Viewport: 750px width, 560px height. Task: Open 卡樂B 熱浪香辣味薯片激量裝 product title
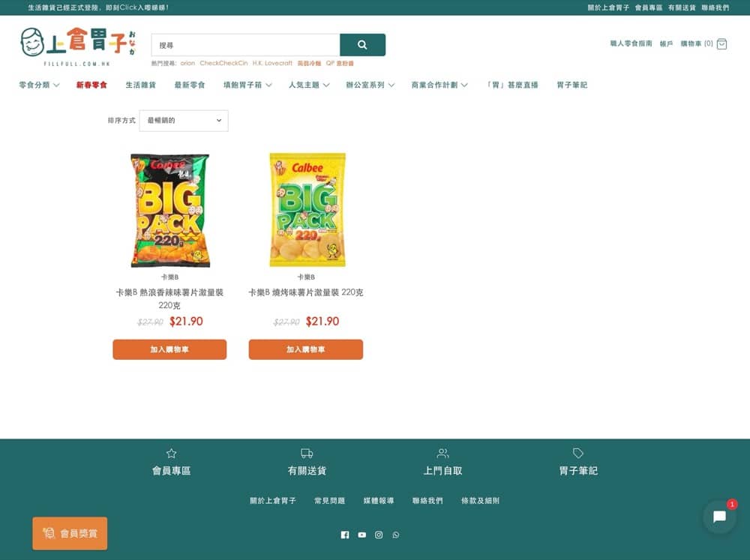click(x=169, y=298)
